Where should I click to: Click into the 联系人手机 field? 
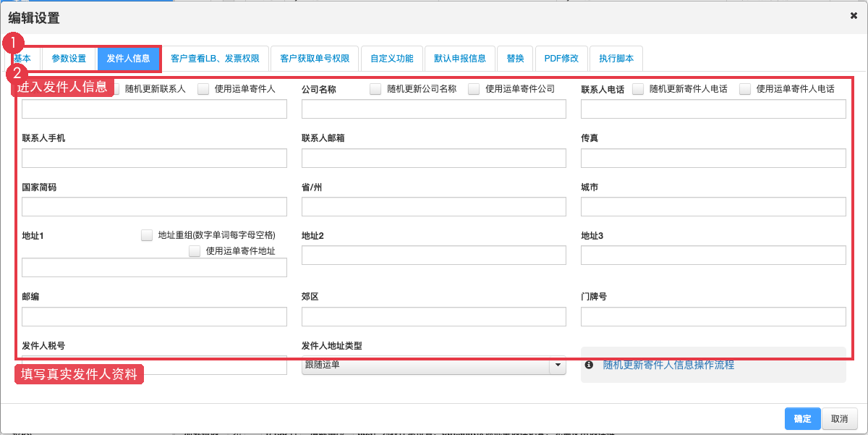154,158
